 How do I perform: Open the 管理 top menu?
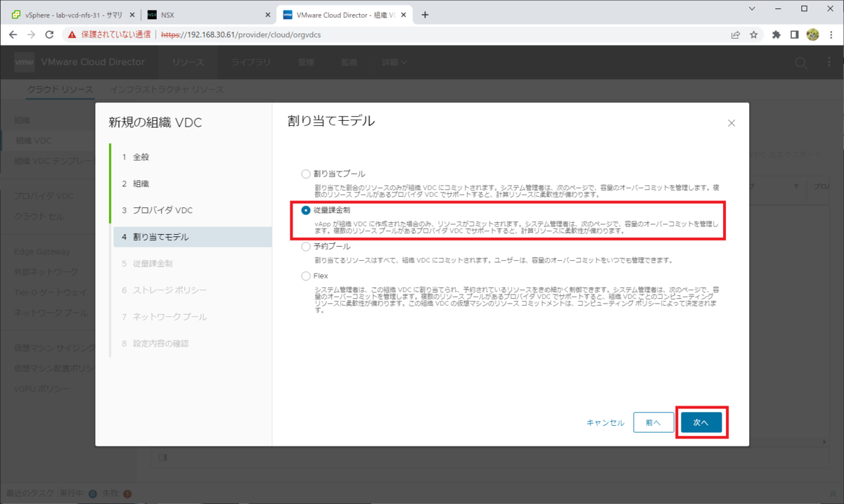(306, 62)
